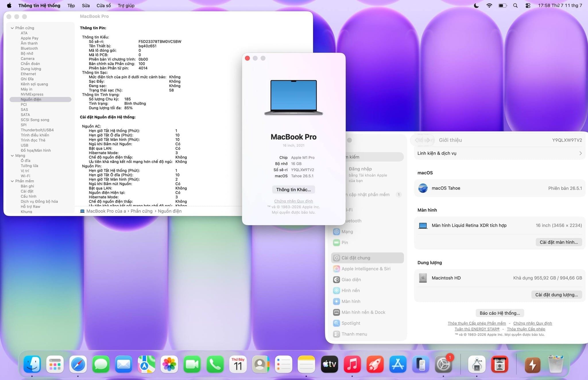Image resolution: width=588 pixels, height=380 pixels.
Task: Open Messages app in the Dock
Action: 101,364
